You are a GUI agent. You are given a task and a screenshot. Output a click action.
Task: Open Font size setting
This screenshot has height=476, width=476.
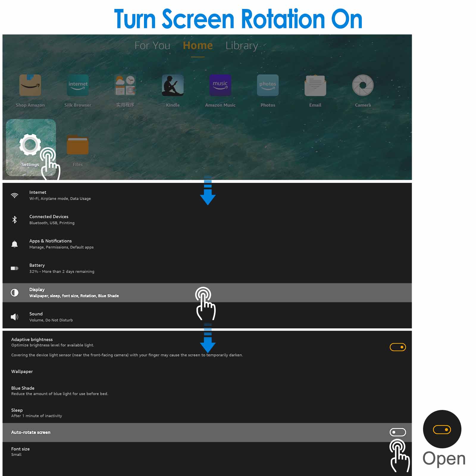coord(20,451)
